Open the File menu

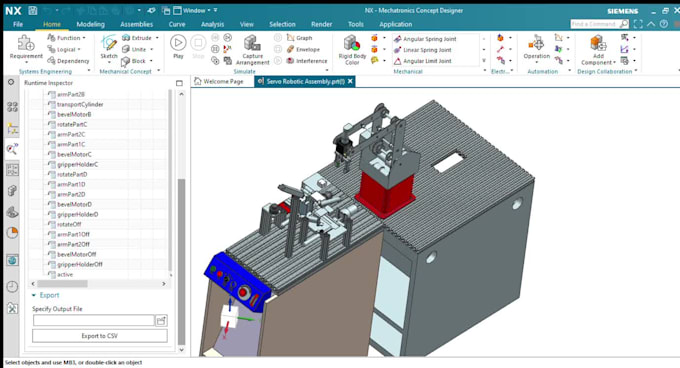pyautogui.click(x=18, y=24)
